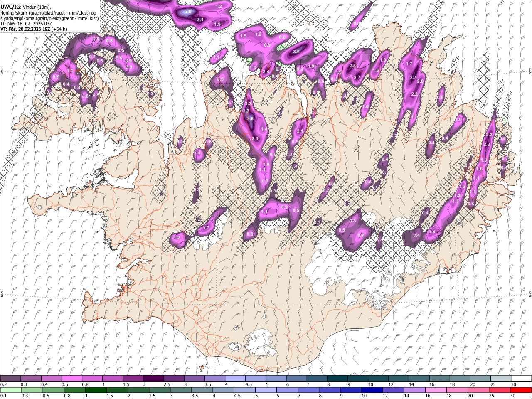Click the darkest green swatch labeled 1 in lower legend
Image resolution: width=532 pixels, height=399 pixels.
click(96, 390)
